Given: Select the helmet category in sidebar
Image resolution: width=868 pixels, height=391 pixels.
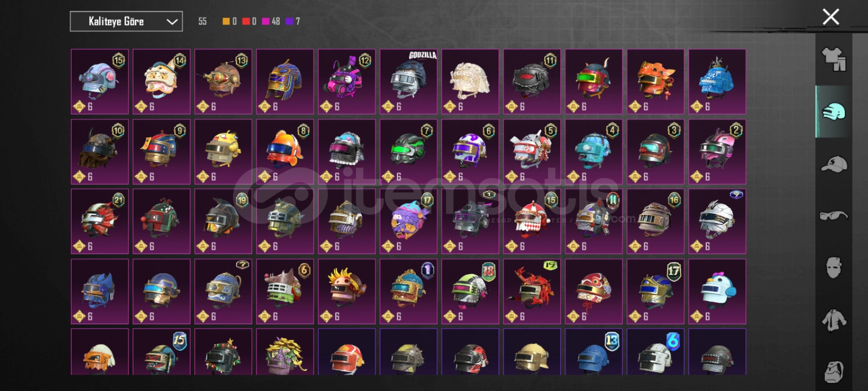Looking at the screenshot, I should [x=833, y=111].
